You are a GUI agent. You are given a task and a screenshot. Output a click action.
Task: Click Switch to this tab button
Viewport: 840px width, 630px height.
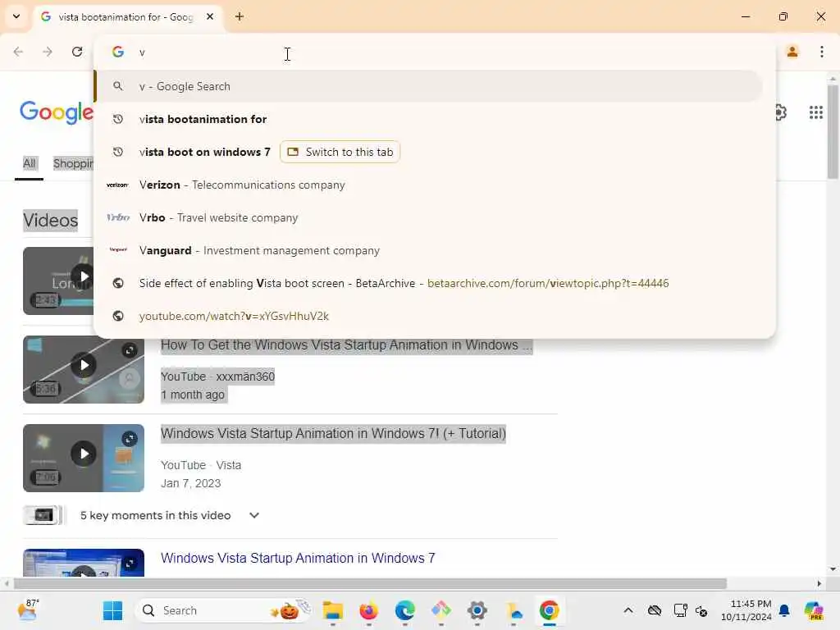[x=340, y=152]
